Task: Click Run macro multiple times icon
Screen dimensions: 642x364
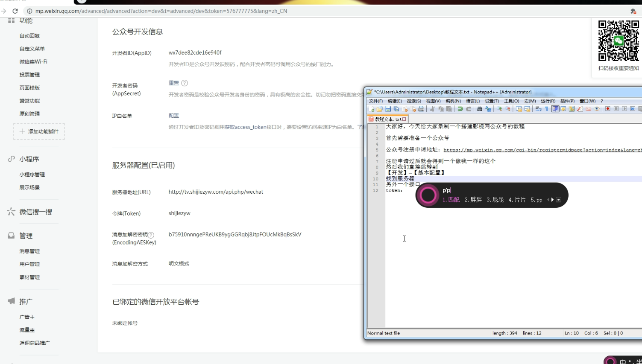Action: pyautogui.click(x=633, y=109)
